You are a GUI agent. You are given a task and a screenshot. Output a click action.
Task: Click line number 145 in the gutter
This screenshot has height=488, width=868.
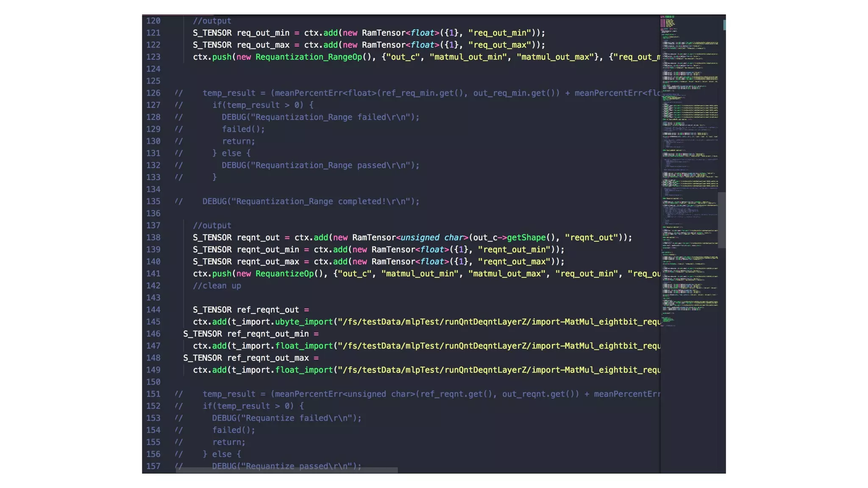coord(153,322)
